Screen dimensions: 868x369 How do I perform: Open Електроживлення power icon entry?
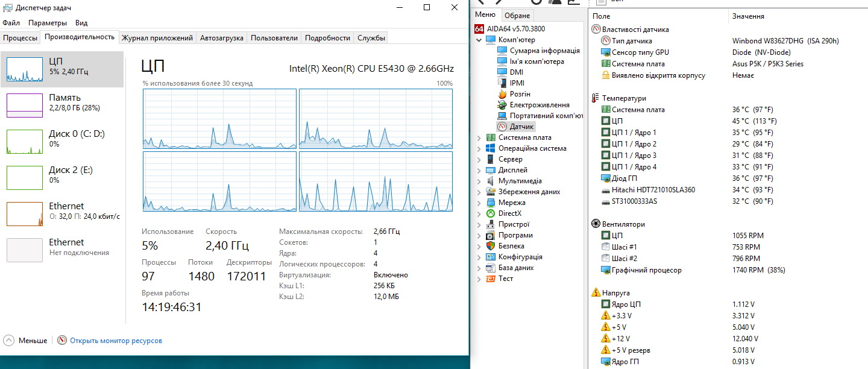(x=502, y=105)
